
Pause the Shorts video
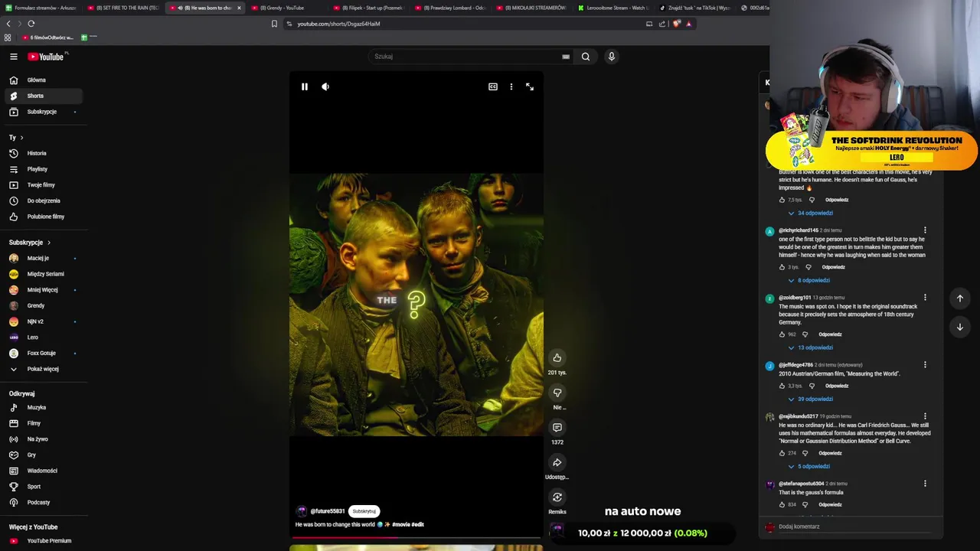click(x=304, y=86)
